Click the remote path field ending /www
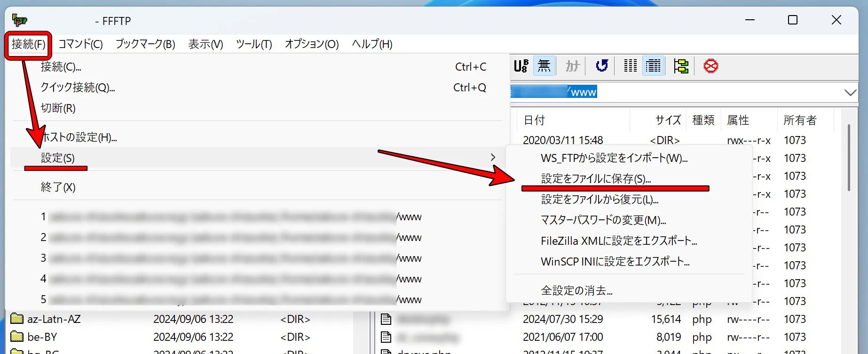 pos(676,92)
